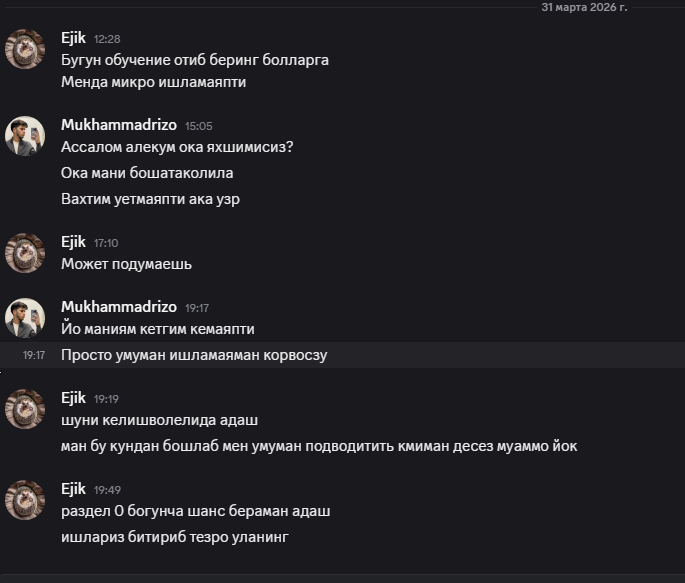Click Ejik's avatar on the 12:28 message
Screen dimensions: 685x583
coord(25,49)
